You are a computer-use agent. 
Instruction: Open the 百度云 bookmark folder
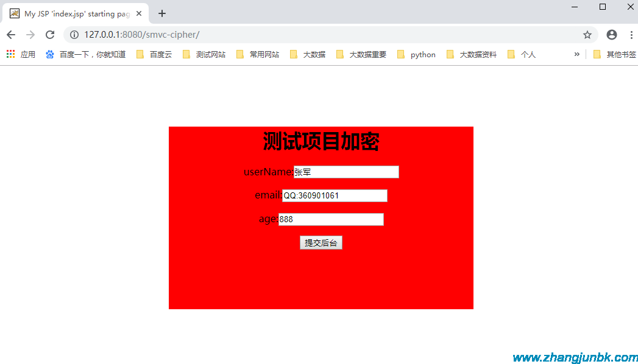click(154, 54)
